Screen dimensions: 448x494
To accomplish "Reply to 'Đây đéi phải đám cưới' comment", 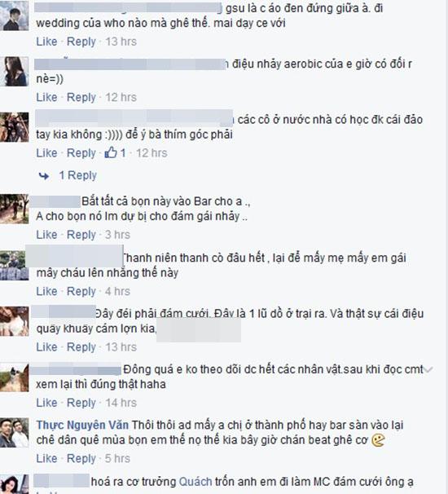I will pos(81,347).
